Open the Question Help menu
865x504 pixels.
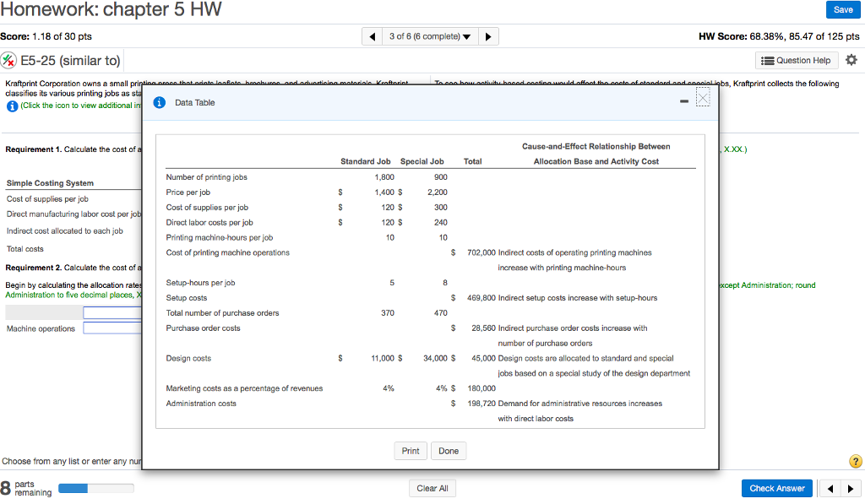[797, 60]
